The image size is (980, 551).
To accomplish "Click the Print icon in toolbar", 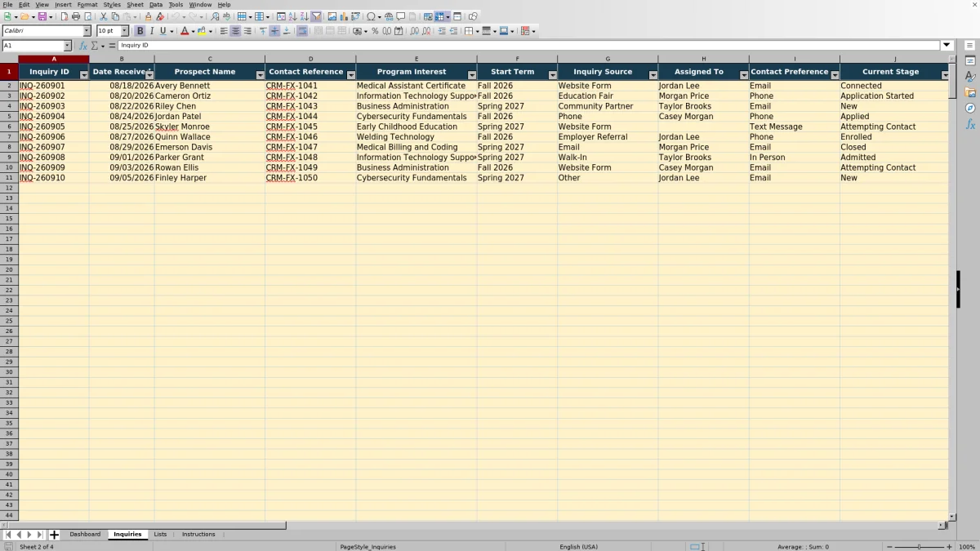I will tap(75, 16).
